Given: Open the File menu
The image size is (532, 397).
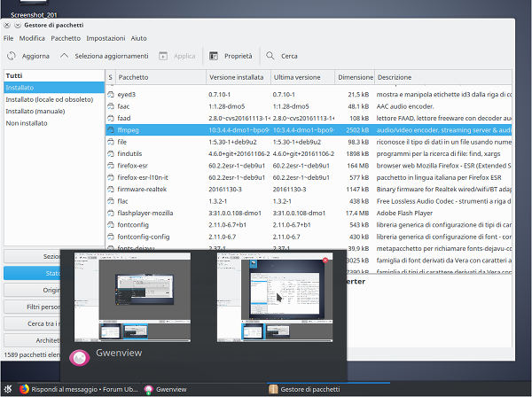Looking at the screenshot, I should point(8,38).
